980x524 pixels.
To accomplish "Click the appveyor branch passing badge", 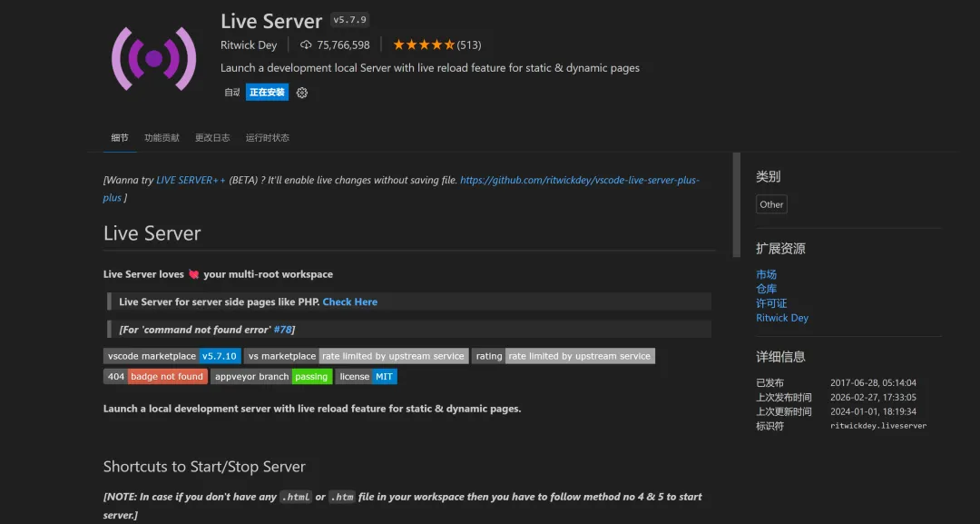I will [271, 377].
